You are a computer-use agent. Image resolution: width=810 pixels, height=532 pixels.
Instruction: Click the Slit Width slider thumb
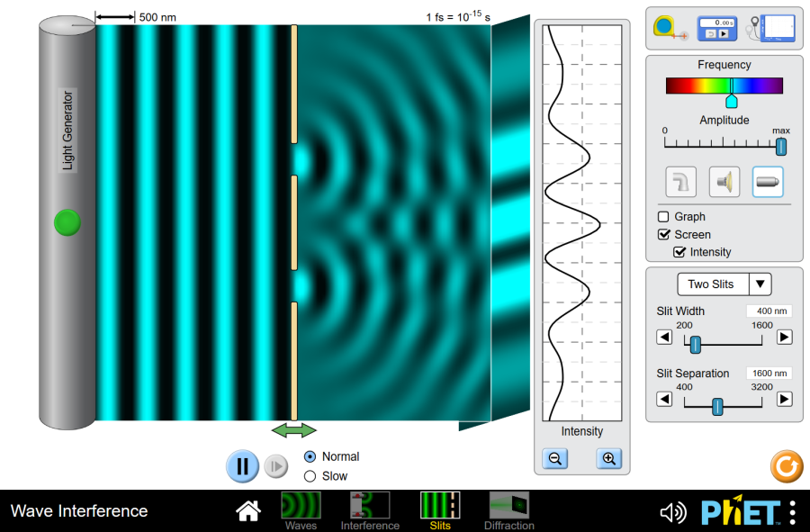coord(696,345)
